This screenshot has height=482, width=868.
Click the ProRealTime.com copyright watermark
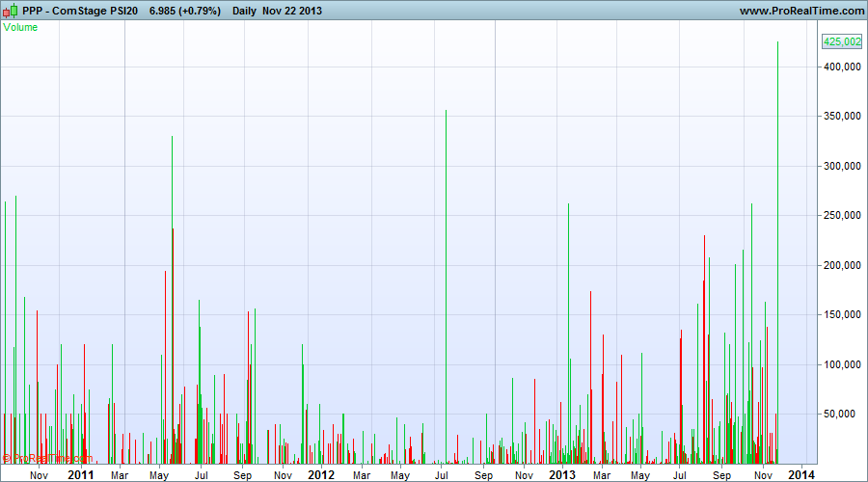point(46,459)
